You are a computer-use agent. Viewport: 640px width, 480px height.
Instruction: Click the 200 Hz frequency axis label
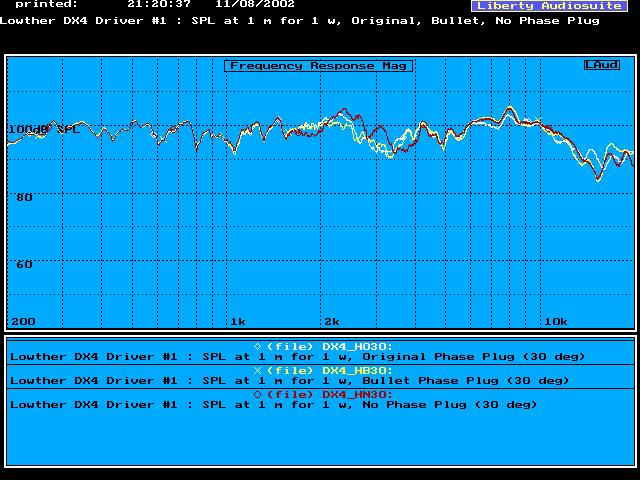[23, 322]
